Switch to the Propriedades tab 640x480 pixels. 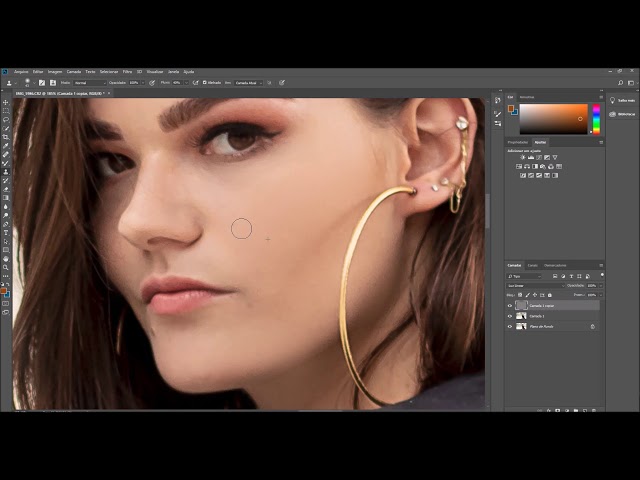click(518, 142)
